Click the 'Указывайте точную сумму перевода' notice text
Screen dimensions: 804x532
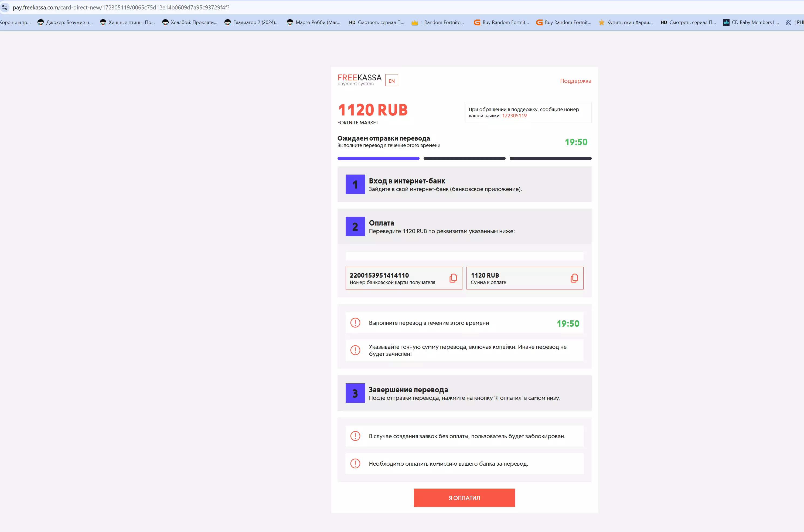click(x=468, y=350)
